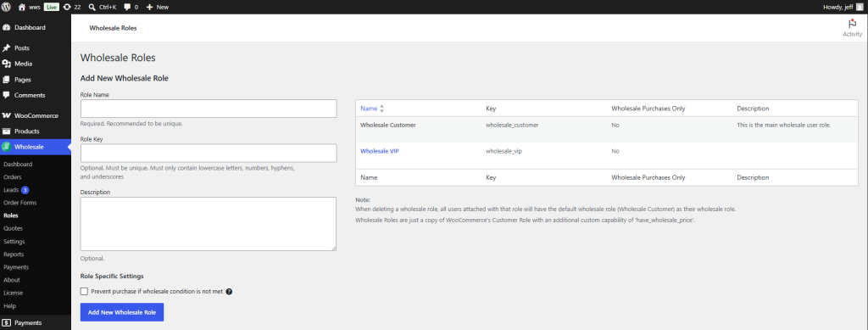Go to Order Forms submenu
Screen dimensions: 868x330
coord(20,203)
